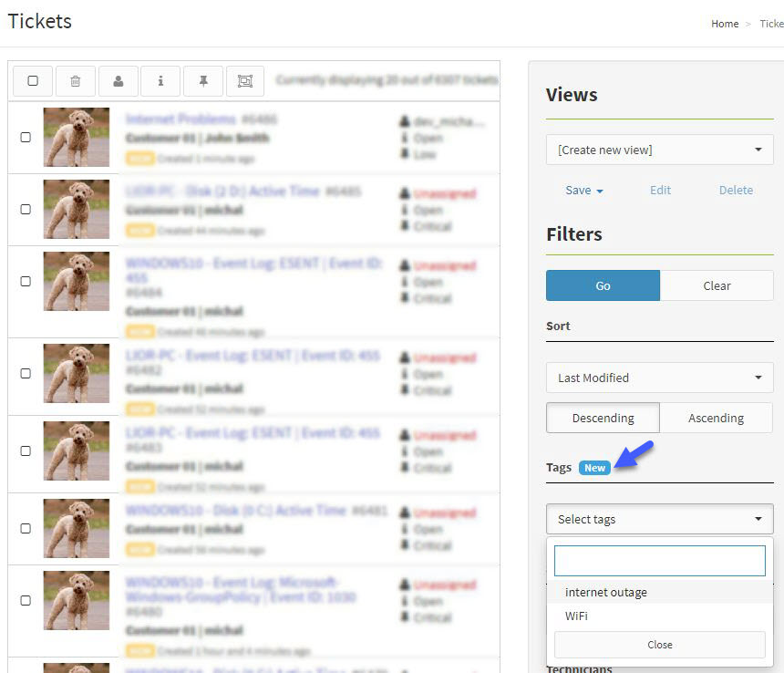Click the Home breadcrumb link
Image resolution: width=784 pixels, height=673 pixels.
(x=725, y=24)
